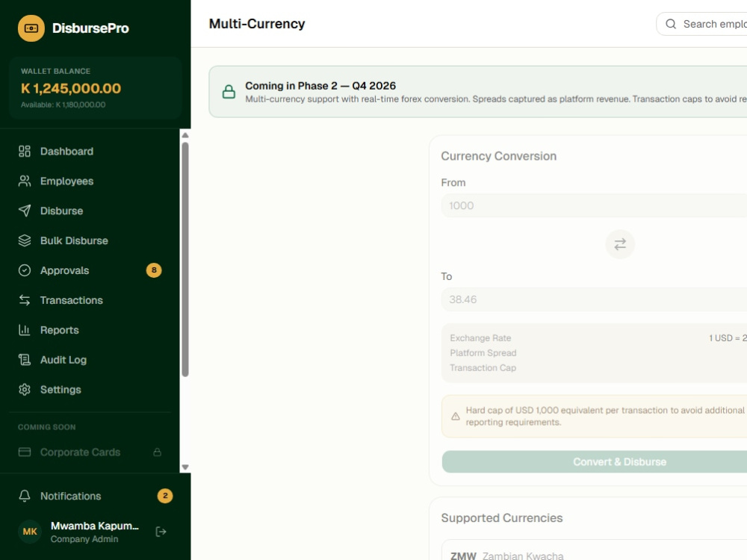Open the Reports section
This screenshot has width=747, height=560.
point(90,330)
